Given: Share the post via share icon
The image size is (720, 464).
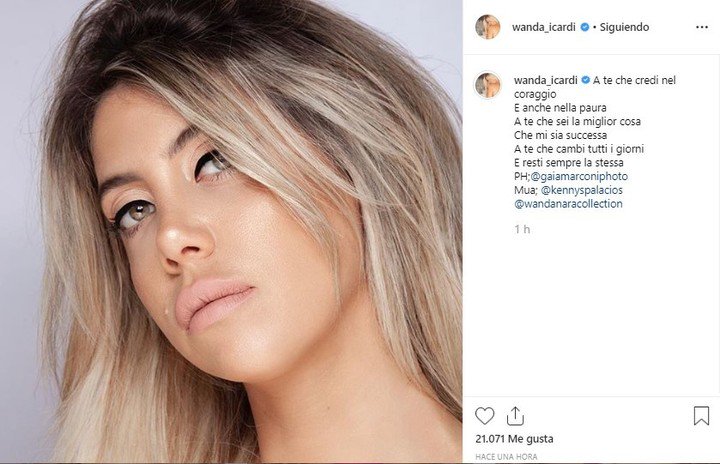Looking at the screenshot, I should 515,416.
